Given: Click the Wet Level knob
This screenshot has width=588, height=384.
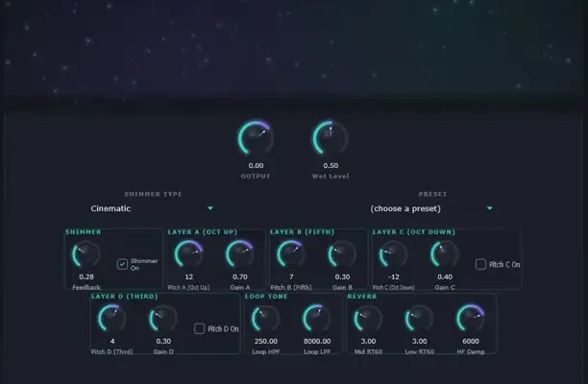Looking at the screenshot, I should click(x=331, y=138).
